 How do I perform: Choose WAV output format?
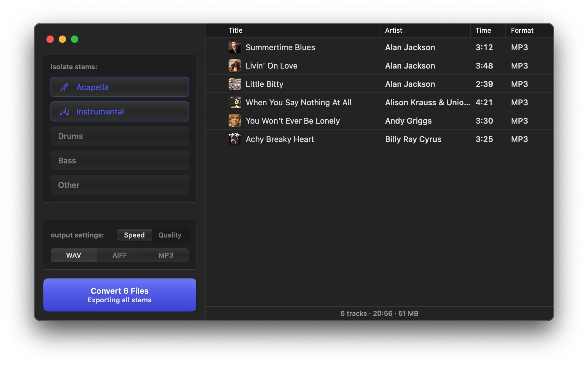coord(74,255)
